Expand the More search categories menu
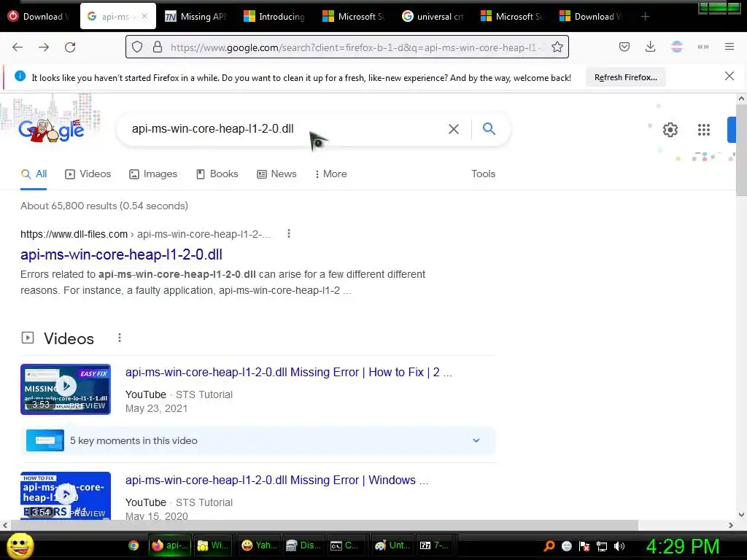The width and height of the screenshot is (747, 560). point(330,174)
